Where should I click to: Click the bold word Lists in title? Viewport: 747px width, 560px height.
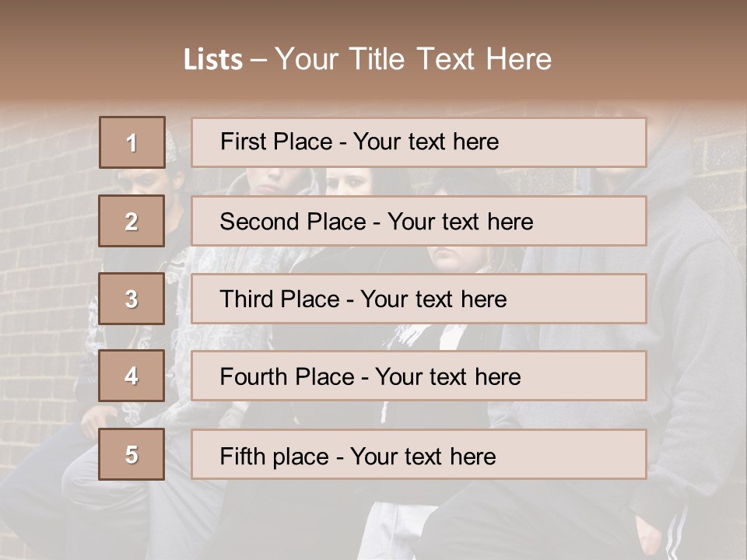(x=213, y=60)
